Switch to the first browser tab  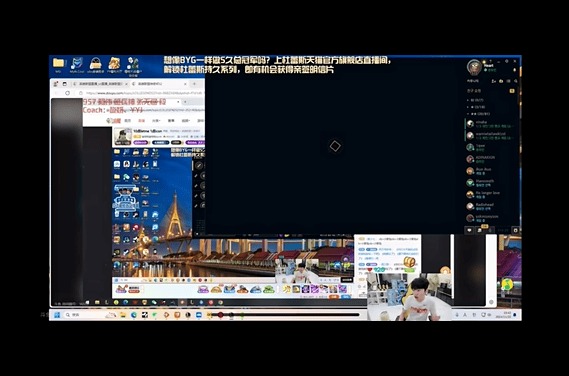click(100, 84)
